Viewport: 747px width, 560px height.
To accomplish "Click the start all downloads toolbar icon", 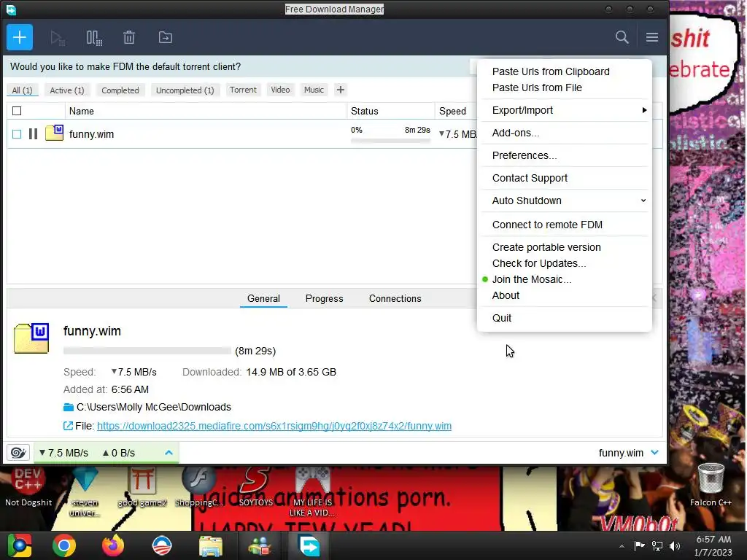I will point(58,38).
